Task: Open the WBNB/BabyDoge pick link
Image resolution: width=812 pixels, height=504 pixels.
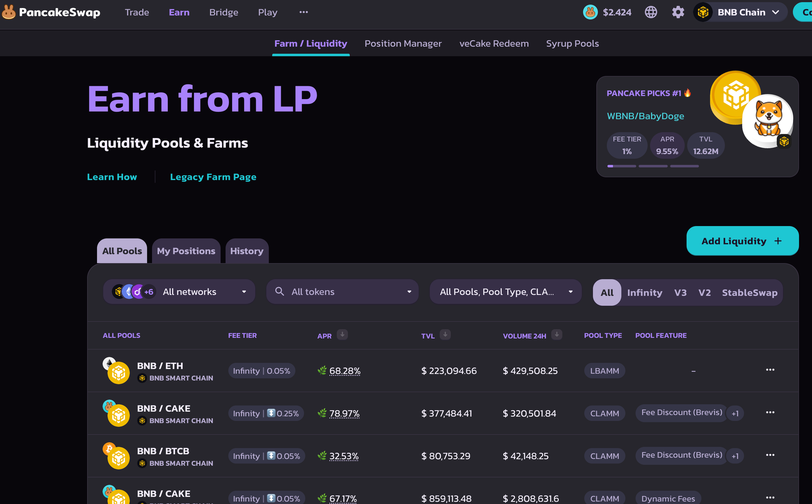Action: (x=645, y=116)
